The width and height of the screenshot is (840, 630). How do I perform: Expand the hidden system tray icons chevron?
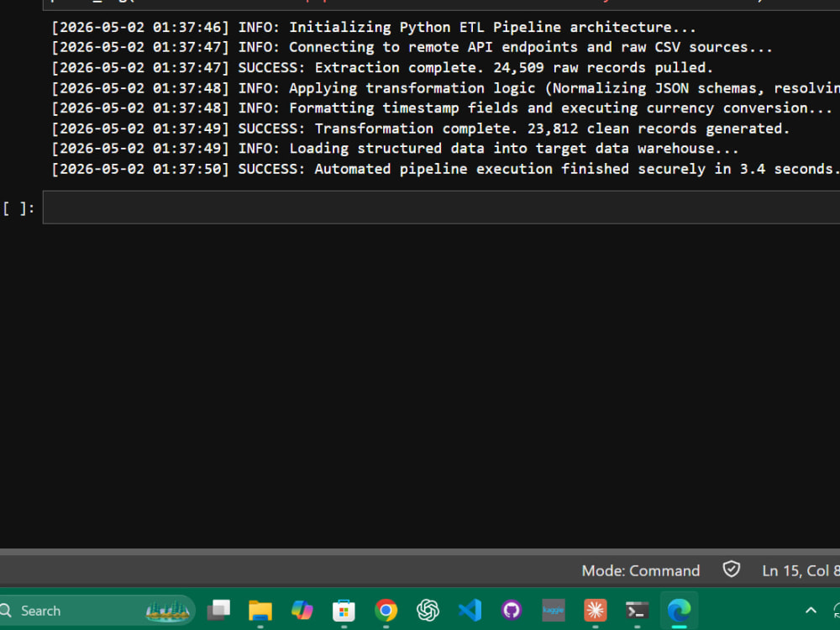click(x=811, y=610)
